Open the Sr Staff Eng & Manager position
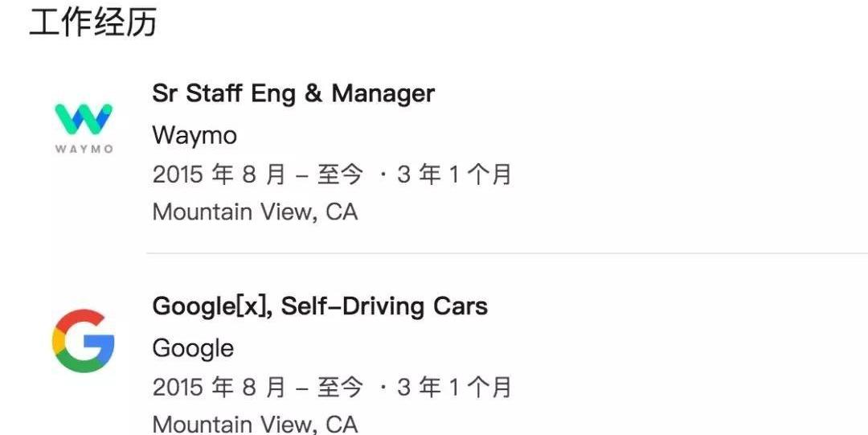 293,93
